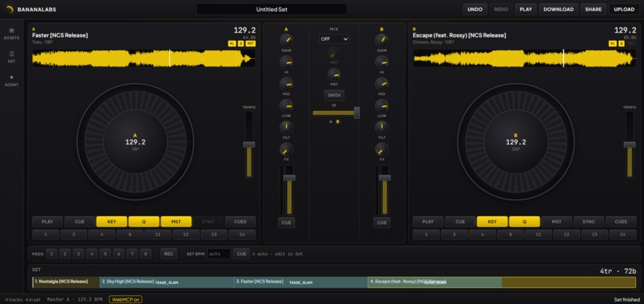Adjust deck A FX knob

coord(286,150)
